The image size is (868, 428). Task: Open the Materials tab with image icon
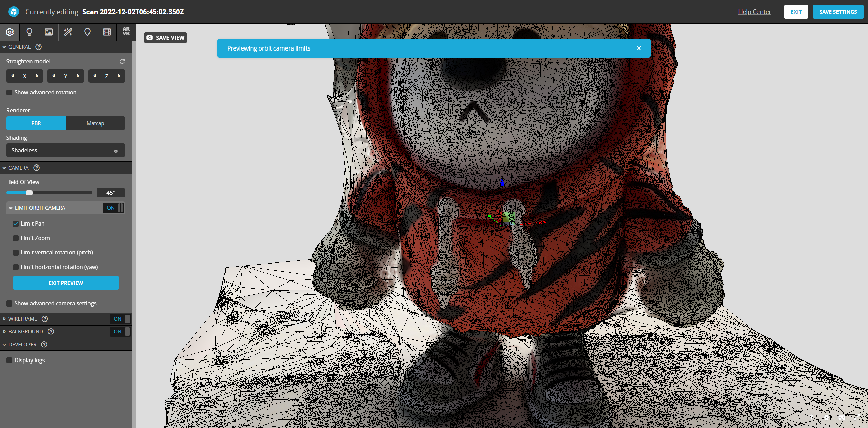(48, 32)
